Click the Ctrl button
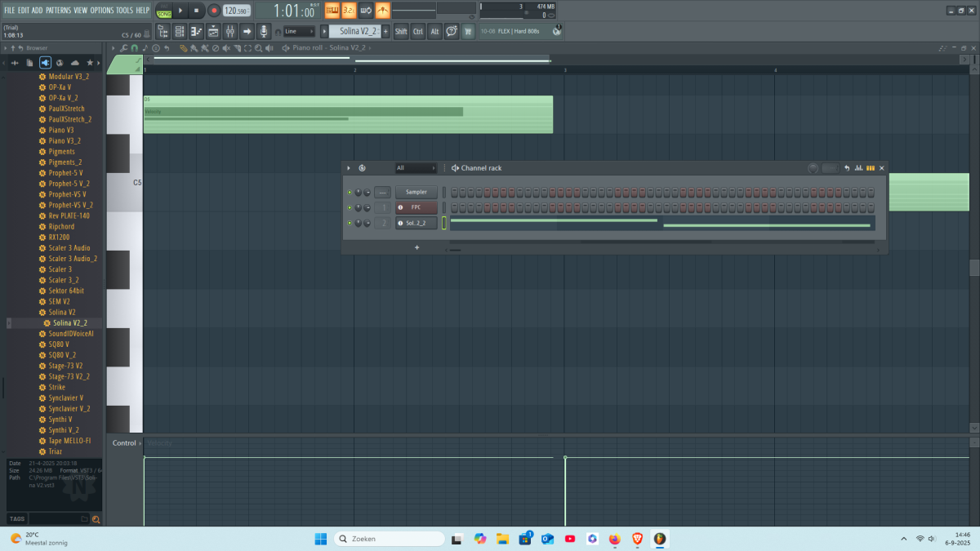Viewport: 980px width, 551px height. (418, 31)
